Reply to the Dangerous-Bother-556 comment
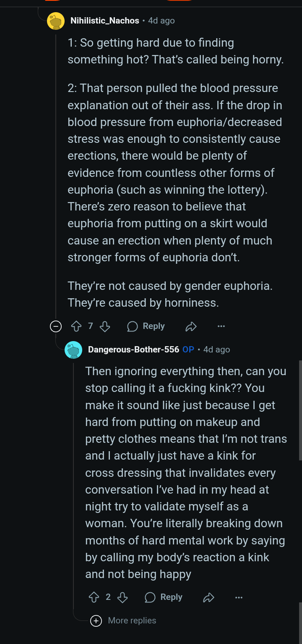This screenshot has width=302, height=644. click(x=164, y=597)
